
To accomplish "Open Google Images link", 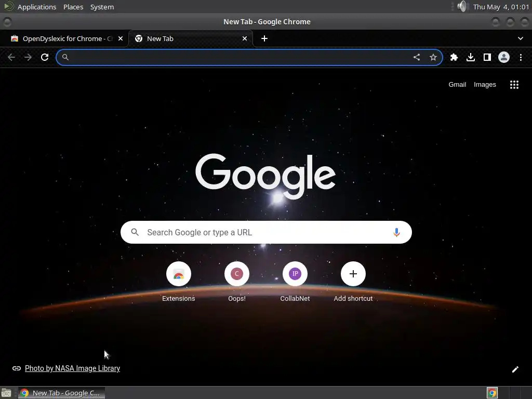I will pos(485,85).
